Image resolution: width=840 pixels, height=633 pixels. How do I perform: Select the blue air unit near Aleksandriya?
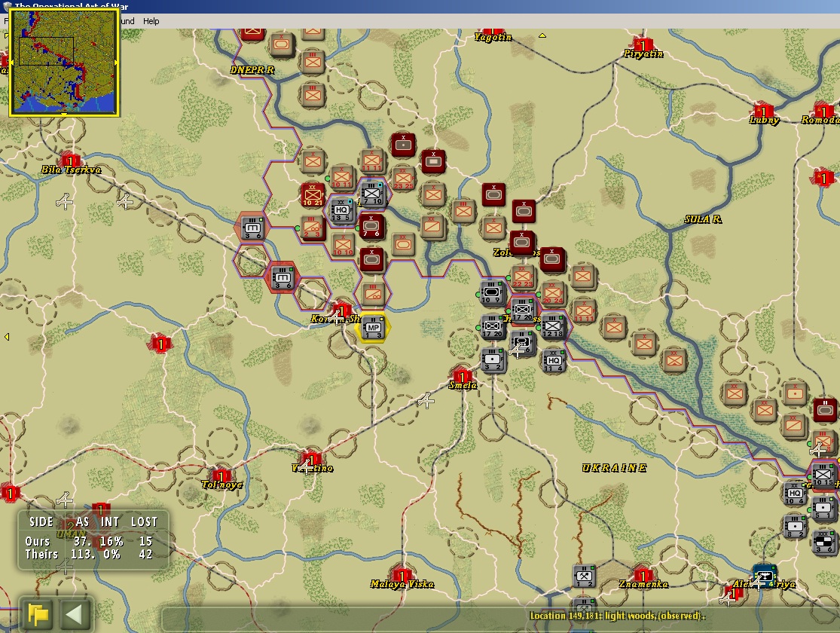pos(763,575)
